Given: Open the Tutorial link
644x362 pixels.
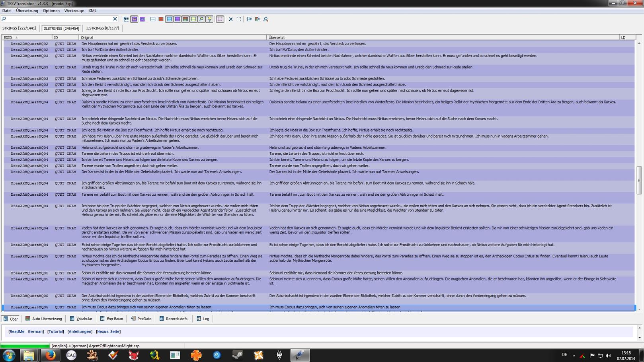Looking at the screenshot, I should tap(55, 331).
